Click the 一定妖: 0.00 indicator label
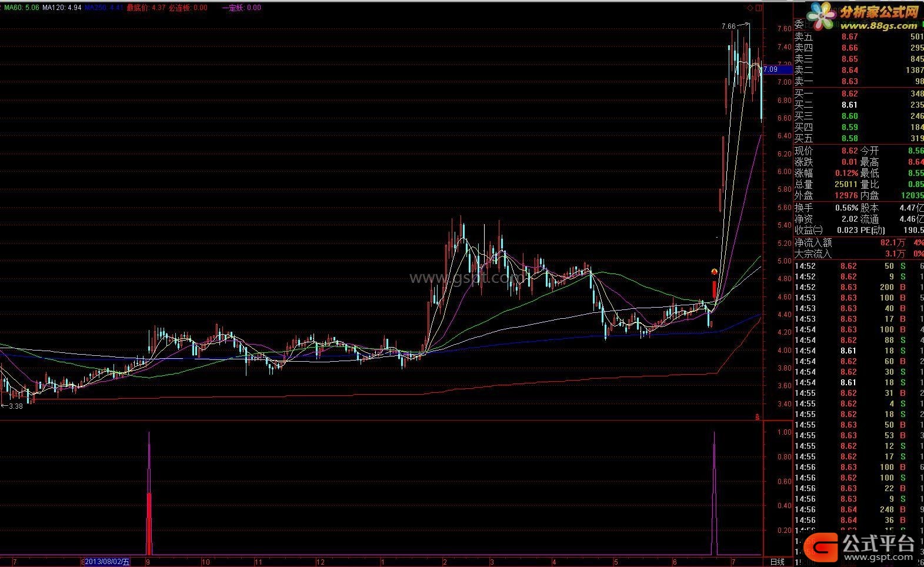 242,8
